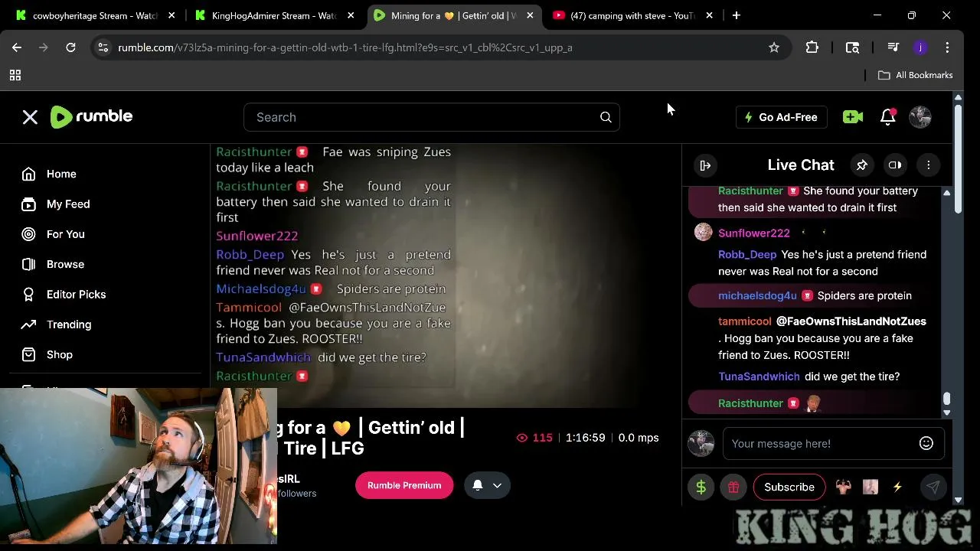
Task: Click chat scroll down arrow
Action: click(x=947, y=412)
